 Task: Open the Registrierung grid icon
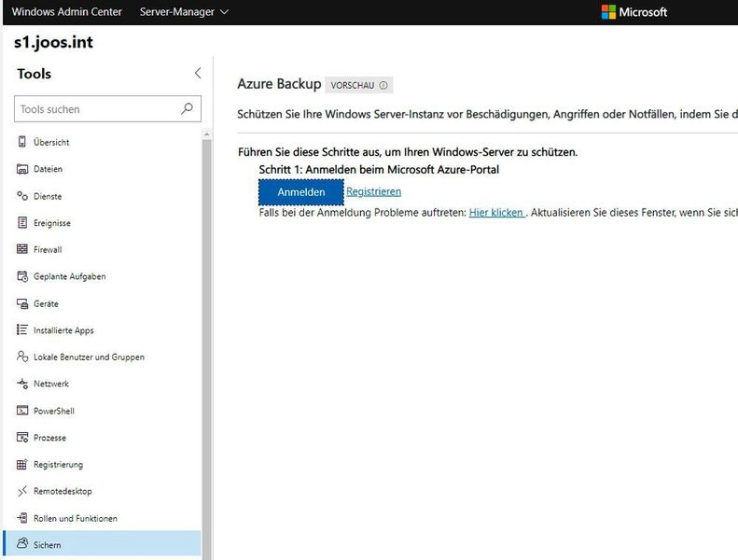(x=22, y=464)
